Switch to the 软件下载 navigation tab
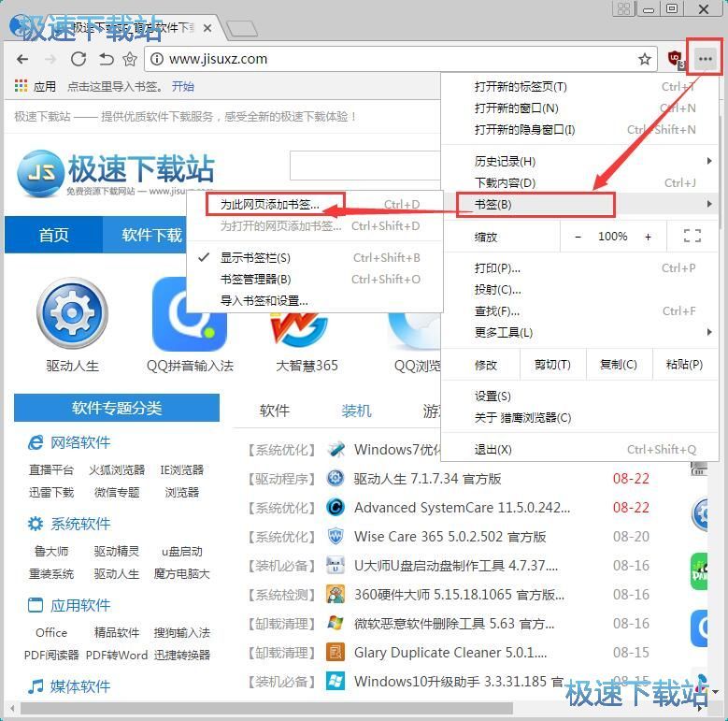Image resolution: width=728 pixels, height=721 pixels. pyautogui.click(x=145, y=235)
